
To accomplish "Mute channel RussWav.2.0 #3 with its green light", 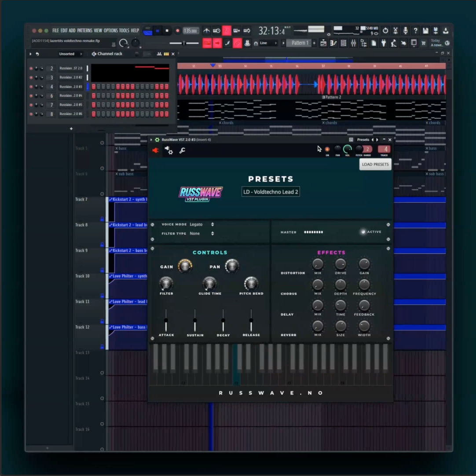I will (x=31, y=86).
